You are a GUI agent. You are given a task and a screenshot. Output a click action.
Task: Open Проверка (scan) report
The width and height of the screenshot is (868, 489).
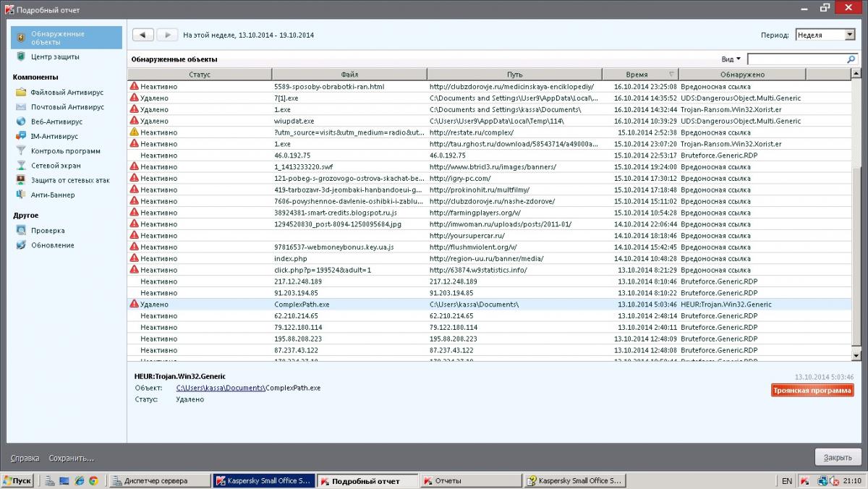[x=47, y=231]
